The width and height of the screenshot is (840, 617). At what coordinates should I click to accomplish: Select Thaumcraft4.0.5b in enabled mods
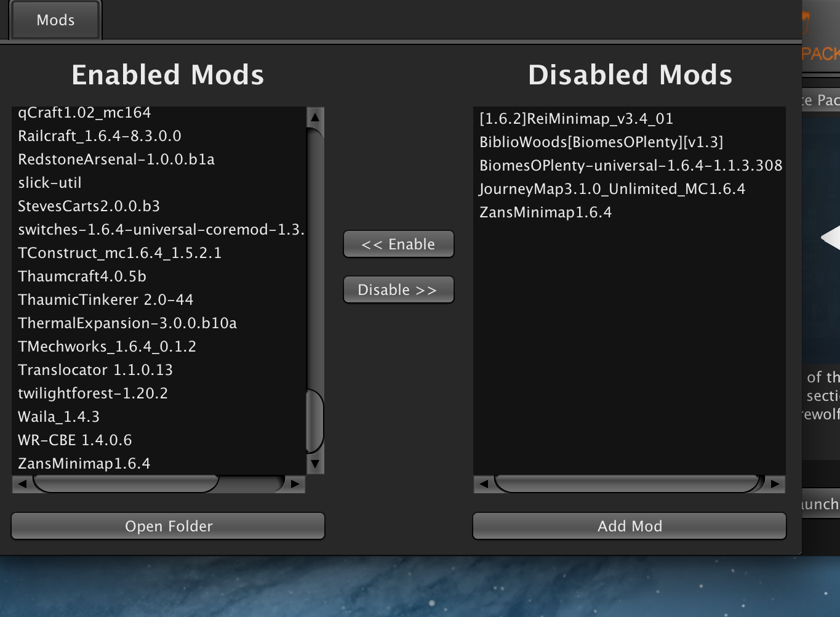click(82, 276)
